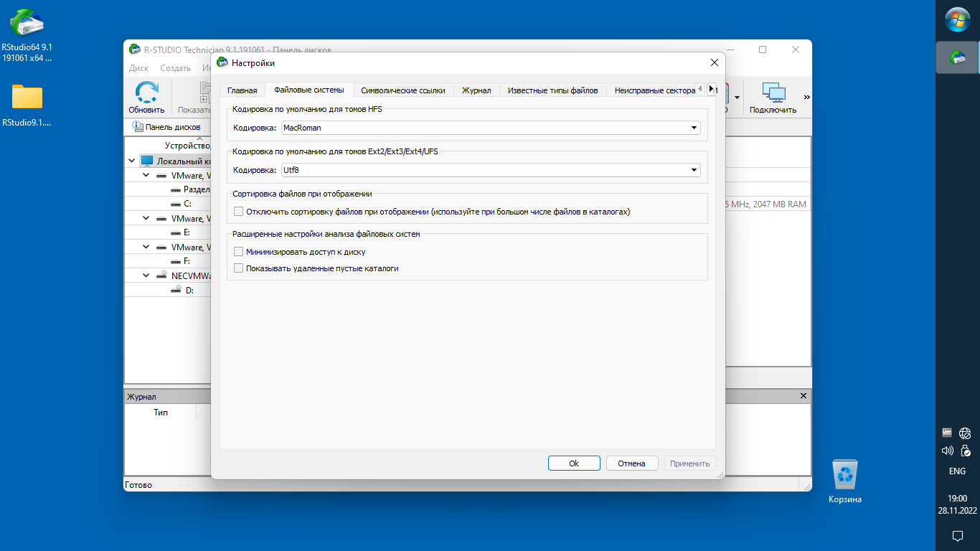The image size is (980, 551).
Task: Open the Корзина recycle bin
Action: tap(844, 475)
